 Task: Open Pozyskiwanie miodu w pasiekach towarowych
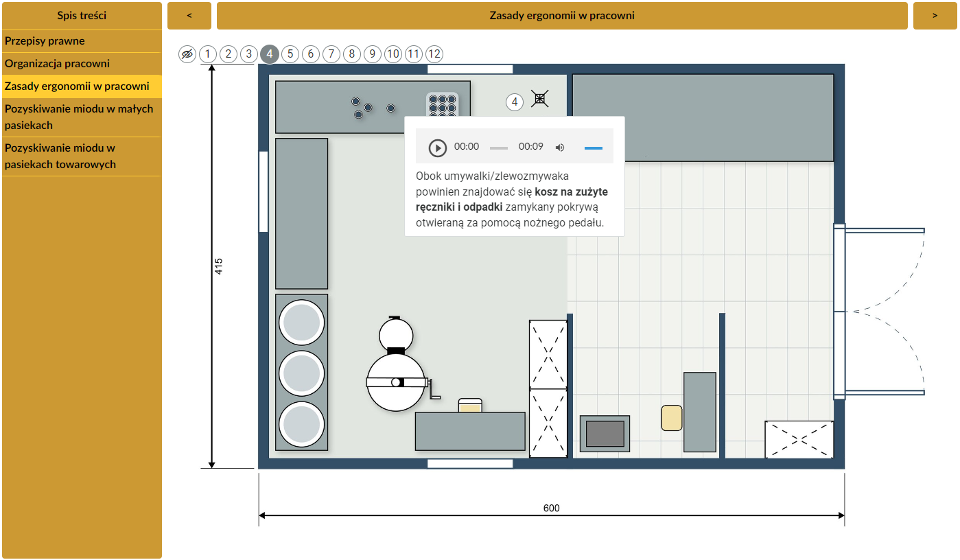60,156
